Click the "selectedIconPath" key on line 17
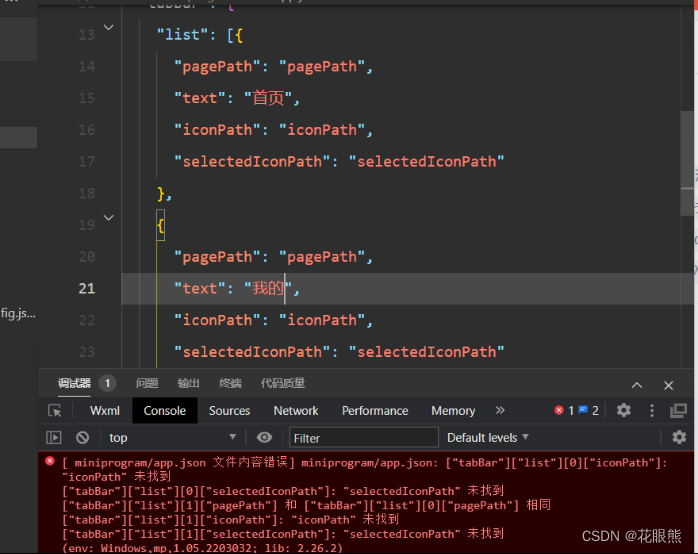 coord(252,162)
